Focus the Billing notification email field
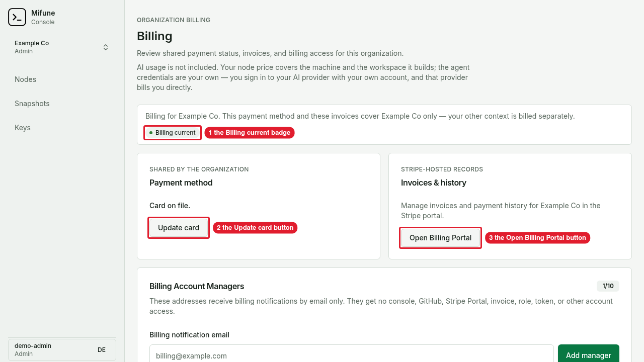Image resolution: width=644 pixels, height=362 pixels. tap(352, 354)
